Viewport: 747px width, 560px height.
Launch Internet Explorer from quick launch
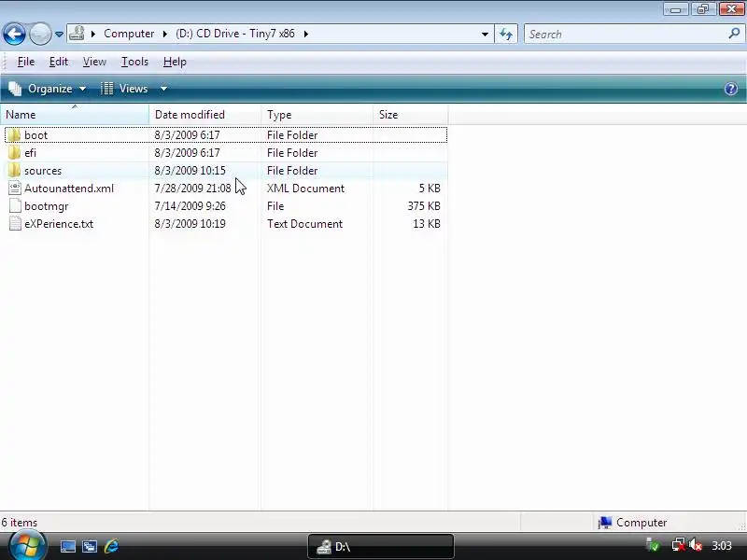(111, 546)
